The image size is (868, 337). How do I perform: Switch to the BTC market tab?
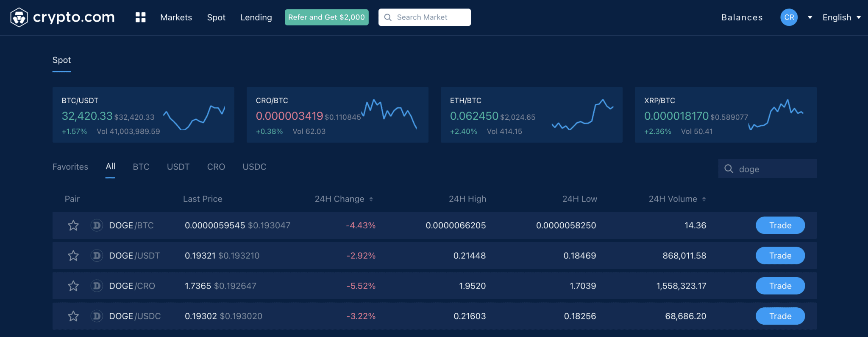pos(141,167)
